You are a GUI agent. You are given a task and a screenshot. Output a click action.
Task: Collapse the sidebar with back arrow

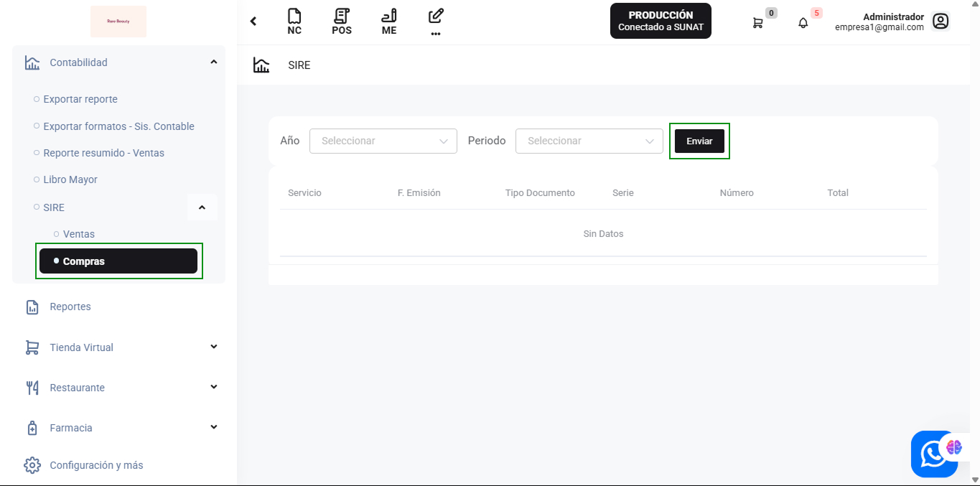(x=253, y=22)
